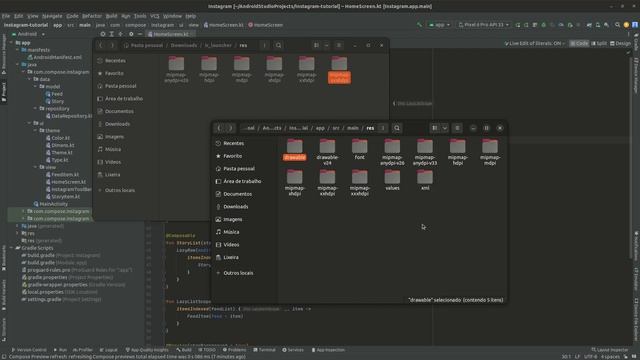Open App Quality Insights tab
Image resolution: width=640 pixels, height=360 pixels.
(147, 350)
